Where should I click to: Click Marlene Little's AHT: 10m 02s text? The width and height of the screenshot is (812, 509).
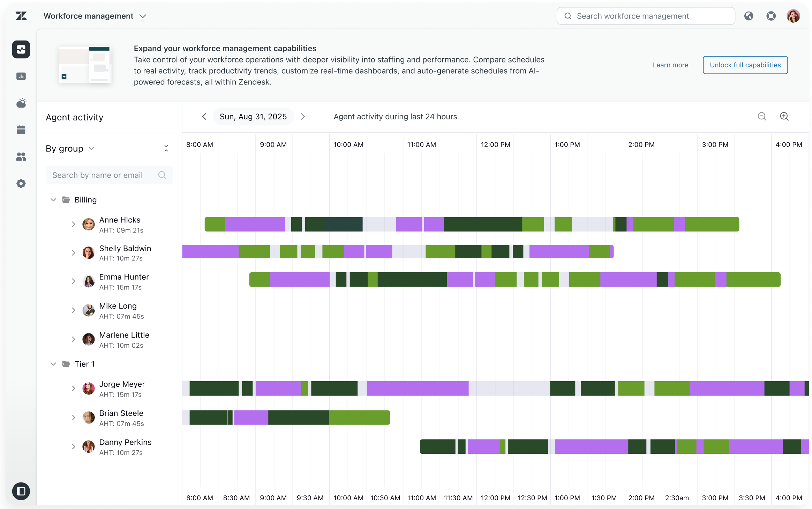(121, 345)
